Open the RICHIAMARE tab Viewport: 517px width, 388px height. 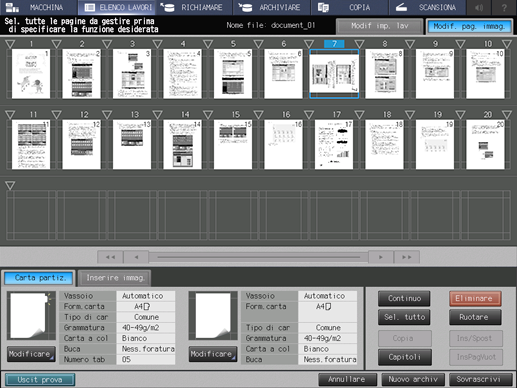pyautogui.click(x=194, y=7)
